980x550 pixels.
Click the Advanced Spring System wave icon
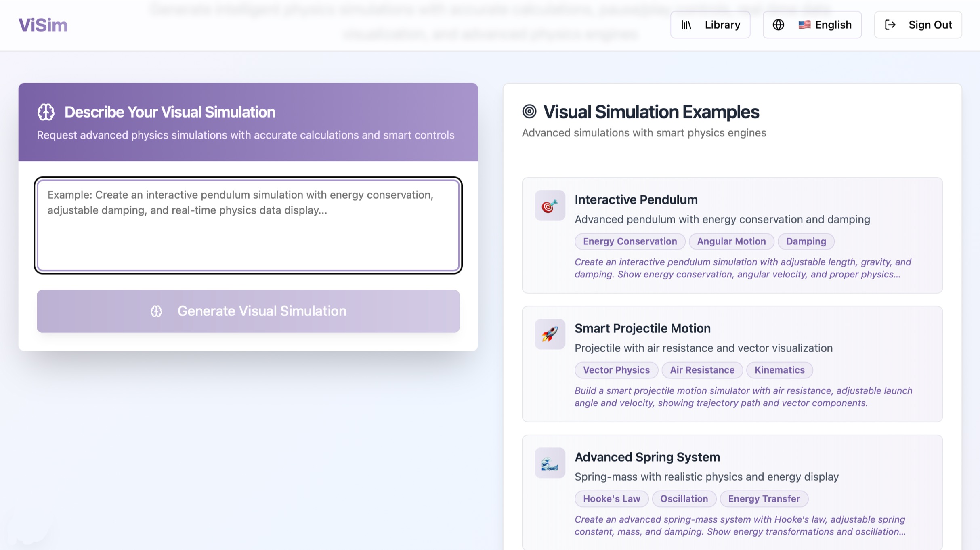click(x=550, y=463)
